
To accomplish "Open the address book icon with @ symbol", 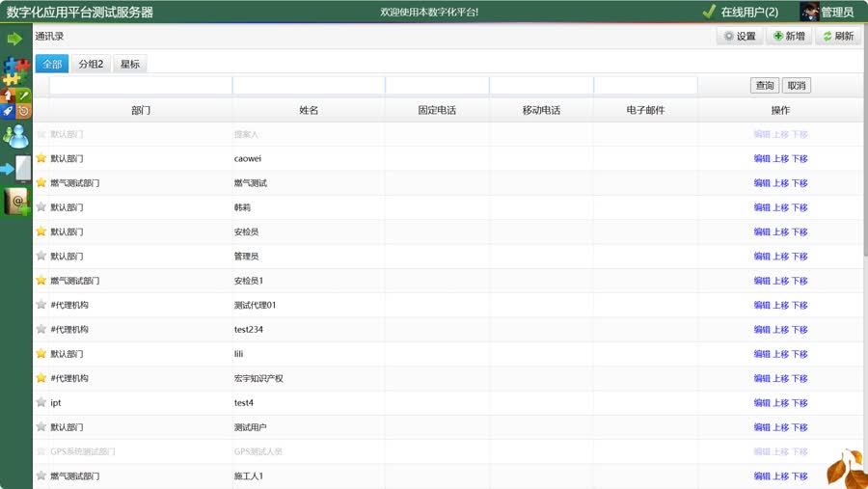I will click(x=16, y=202).
